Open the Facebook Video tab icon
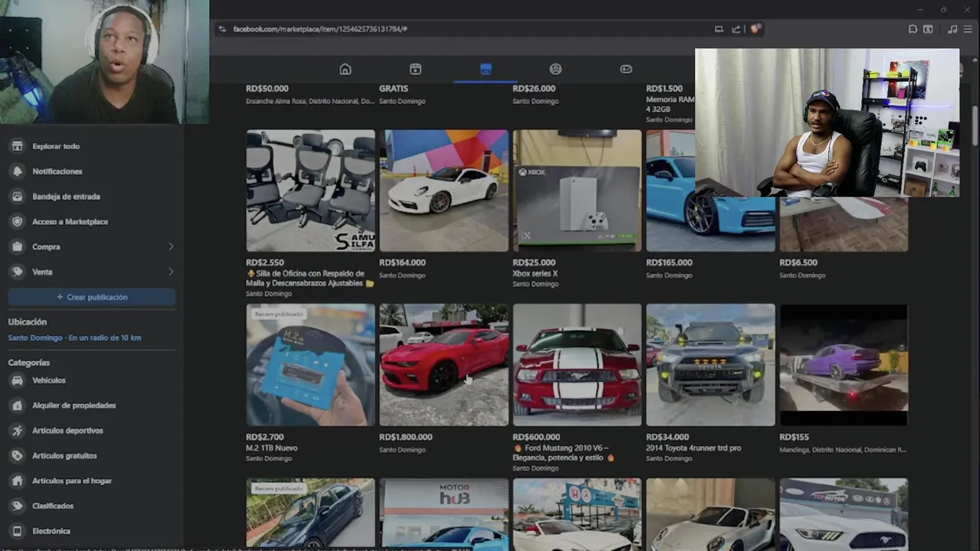Viewport: 980px width, 551px height. tap(415, 69)
